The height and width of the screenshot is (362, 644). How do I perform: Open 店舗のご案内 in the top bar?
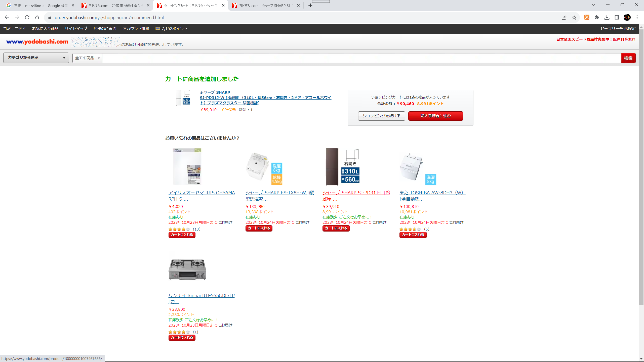pyautogui.click(x=105, y=28)
